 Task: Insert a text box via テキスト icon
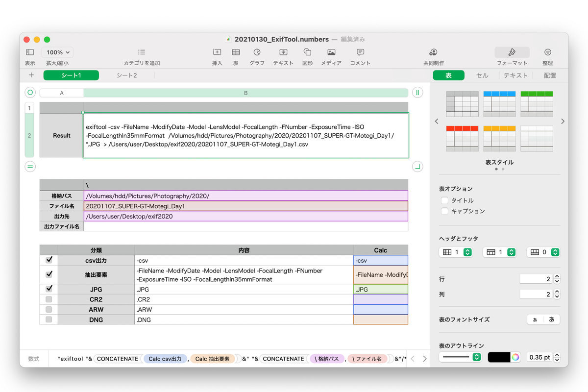click(x=283, y=52)
